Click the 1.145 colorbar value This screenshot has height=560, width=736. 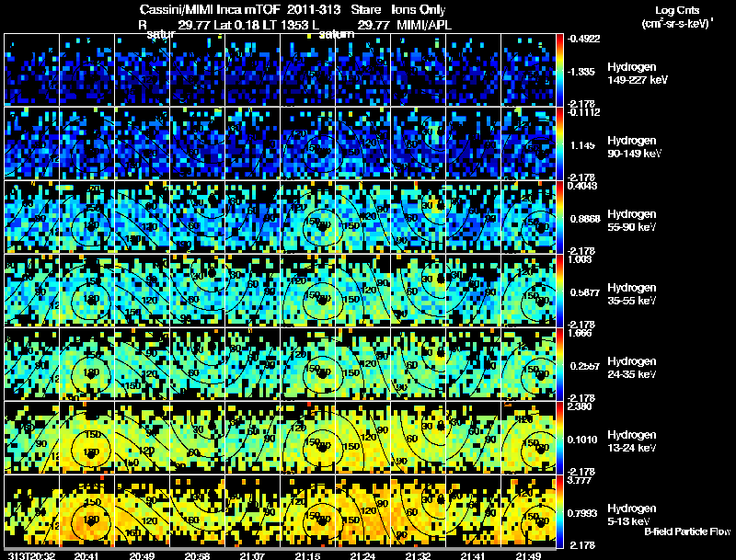tap(582, 145)
